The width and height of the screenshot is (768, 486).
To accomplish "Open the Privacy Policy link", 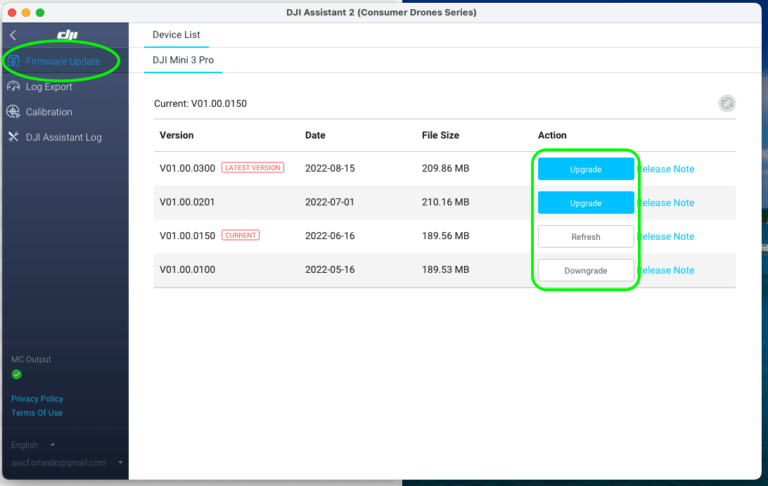I will tap(37, 399).
